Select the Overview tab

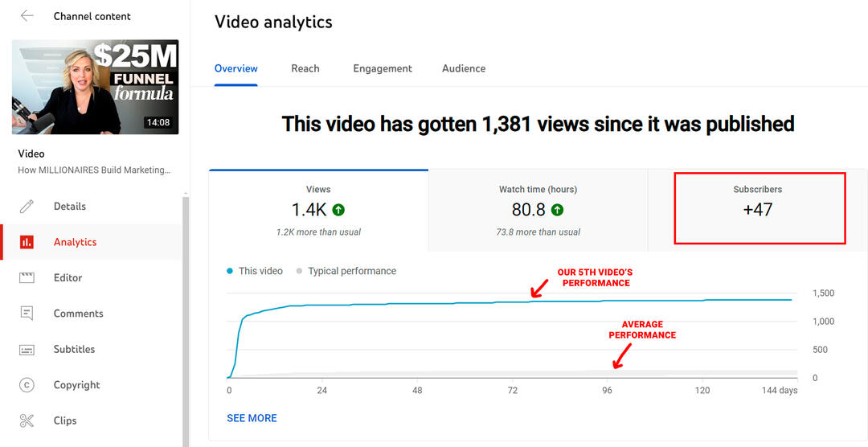236,68
